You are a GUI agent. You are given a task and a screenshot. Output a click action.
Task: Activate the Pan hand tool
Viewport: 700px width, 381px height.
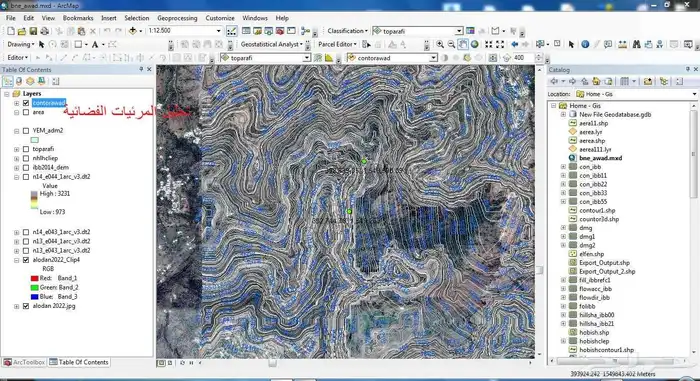tap(463, 44)
